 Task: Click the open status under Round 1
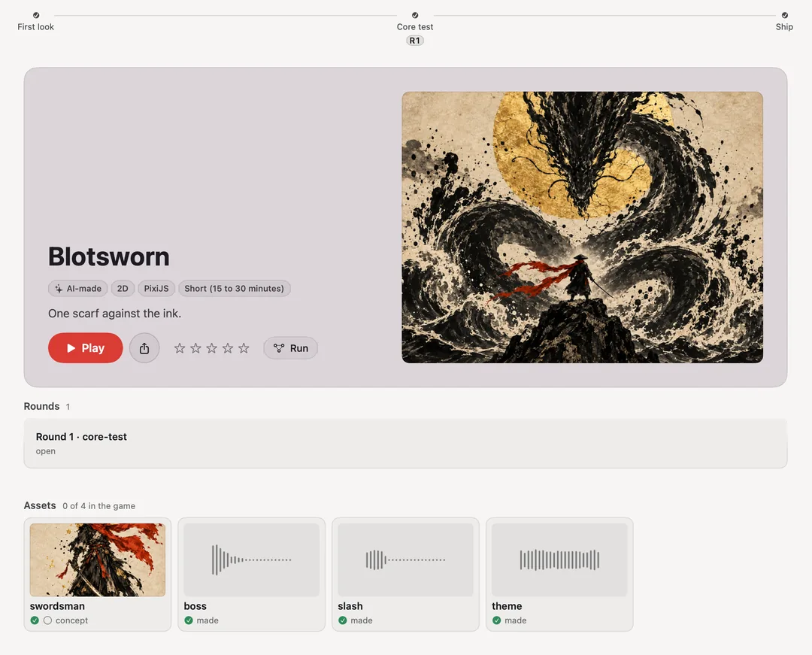46,451
